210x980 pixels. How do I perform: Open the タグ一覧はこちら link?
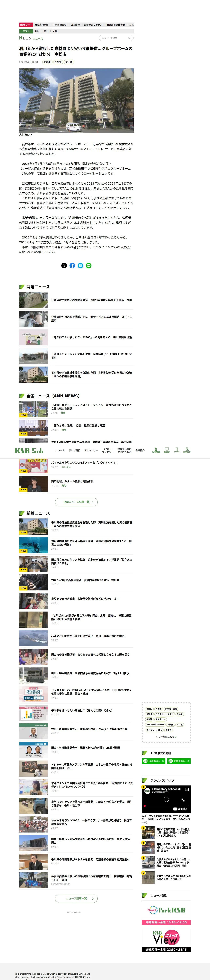click(x=166, y=737)
